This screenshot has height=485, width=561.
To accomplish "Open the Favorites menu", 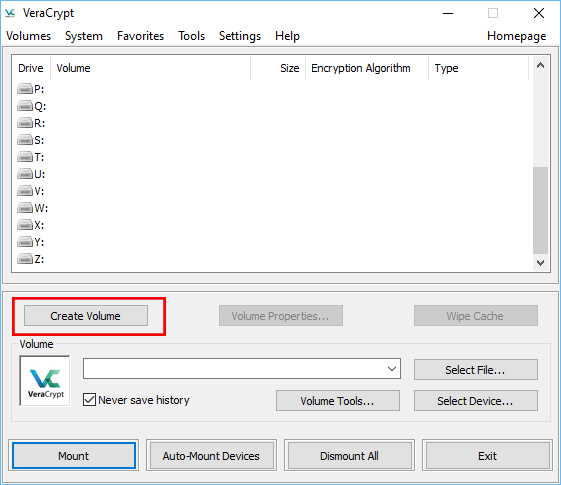I will coord(140,36).
